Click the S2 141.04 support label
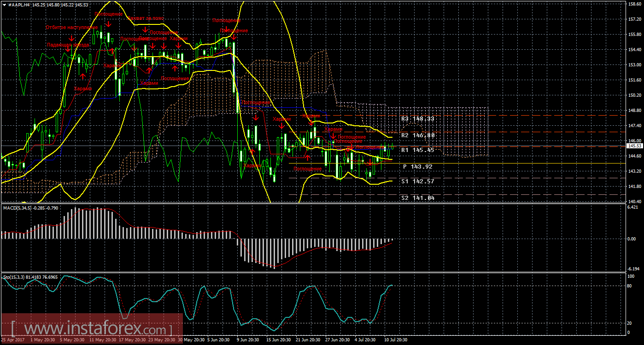644x345 pixels. pos(418,198)
